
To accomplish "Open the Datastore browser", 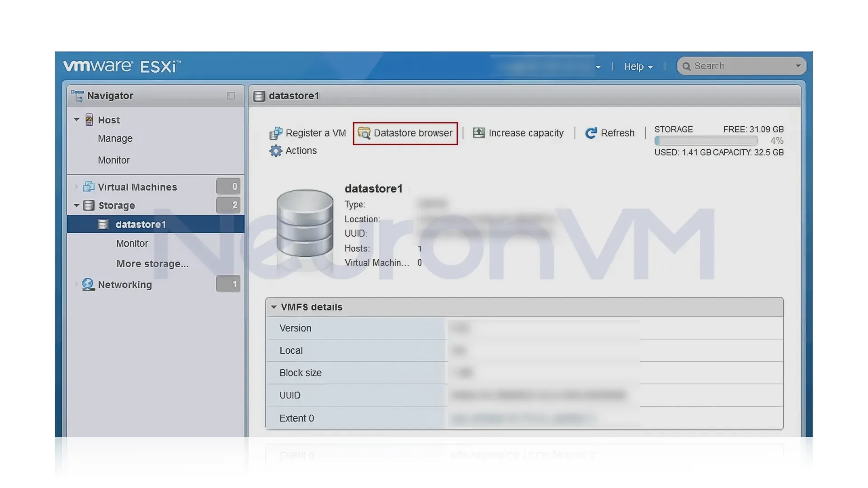I will pyautogui.click(x=405, y=133).
